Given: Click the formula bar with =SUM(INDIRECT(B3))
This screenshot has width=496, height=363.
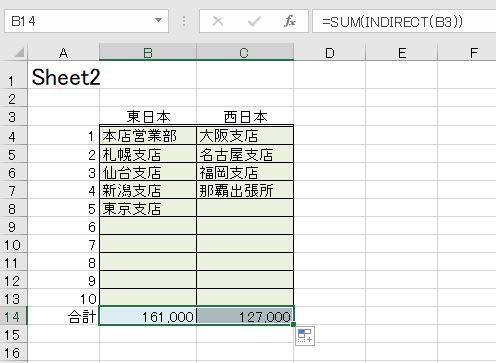Looking at the screenshot, I should [404, 21].
